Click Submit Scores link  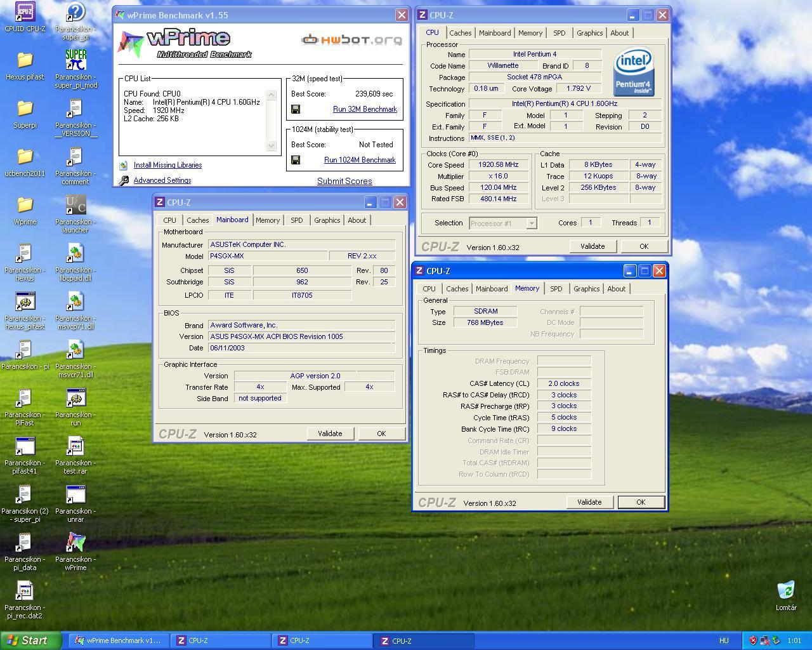[x=344, y=181]
